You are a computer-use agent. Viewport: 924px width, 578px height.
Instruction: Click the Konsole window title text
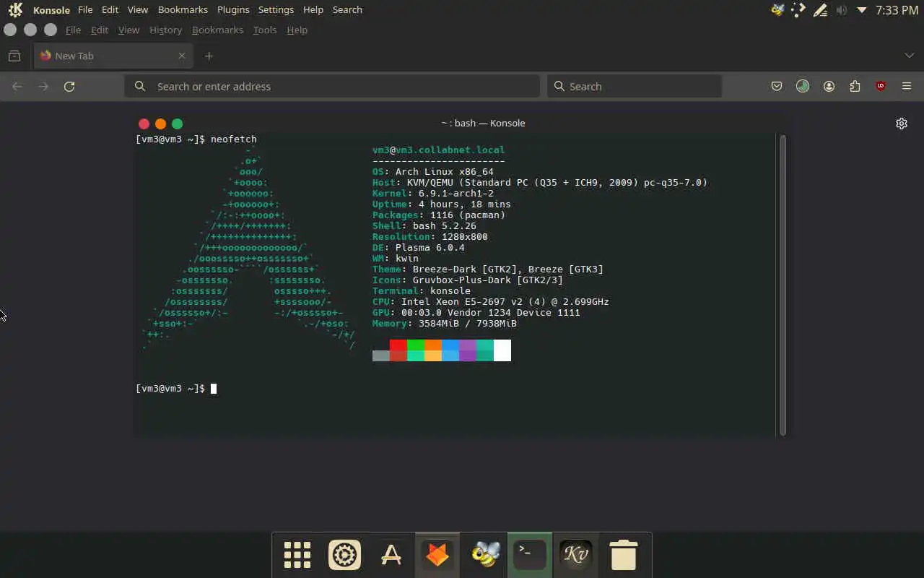[483, 124]
